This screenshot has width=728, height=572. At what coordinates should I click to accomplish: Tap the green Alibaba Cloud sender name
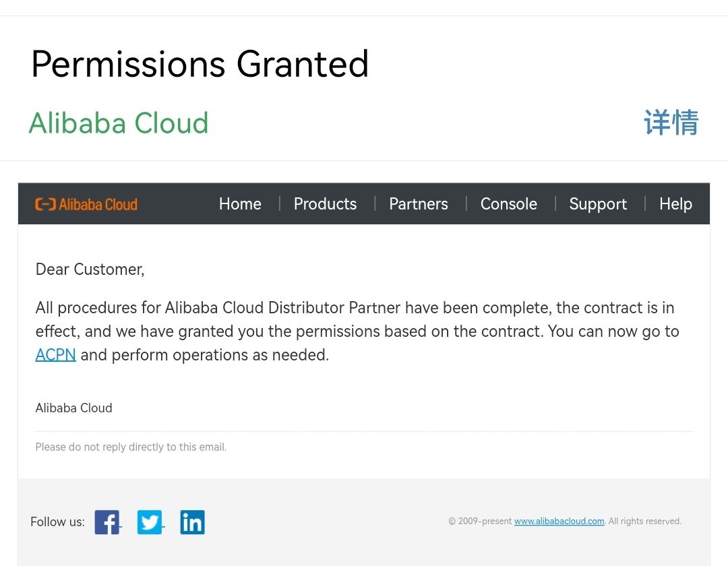click(119, 123)
